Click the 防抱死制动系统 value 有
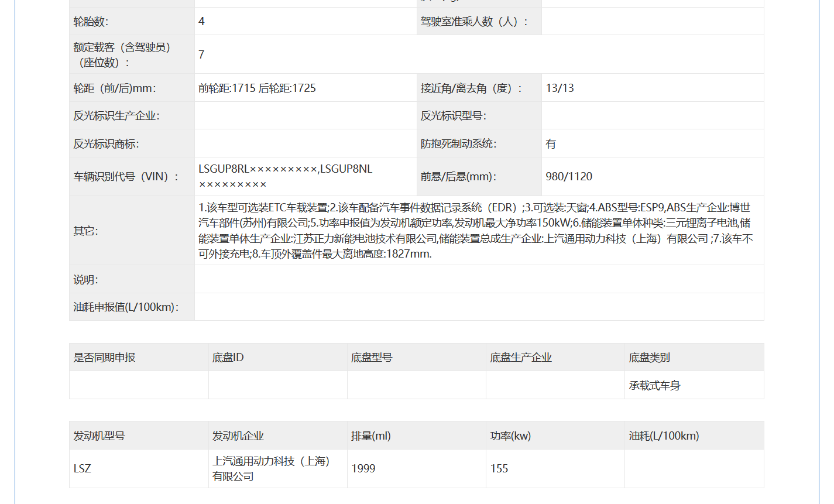Screen dimensions: 834x504 pyautogui.click(x=551, y=144)
